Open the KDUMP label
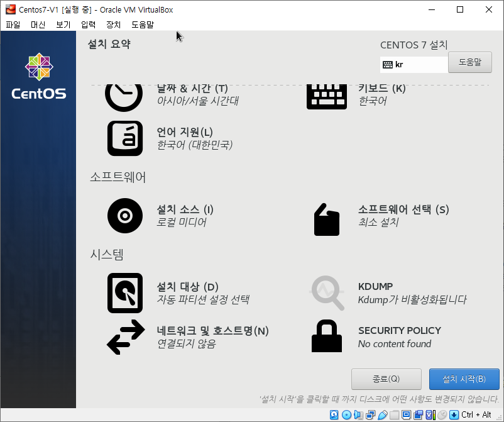 point(375,286)
